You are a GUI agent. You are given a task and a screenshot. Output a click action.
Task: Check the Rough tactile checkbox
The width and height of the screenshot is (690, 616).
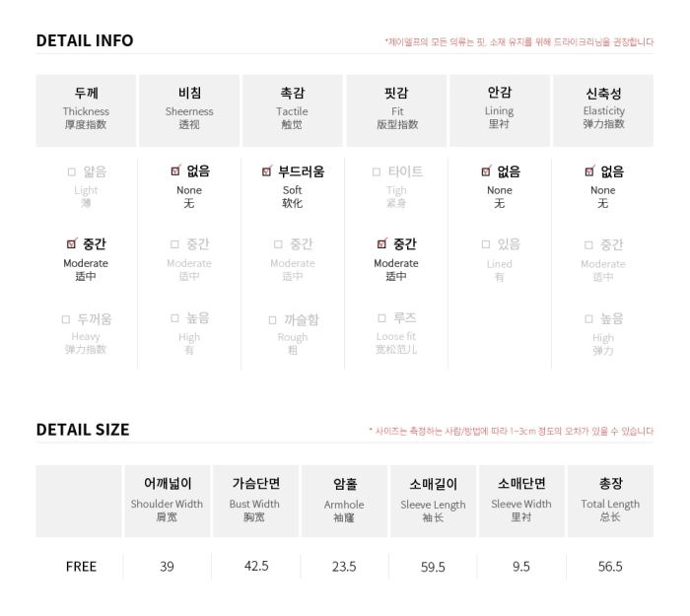pyautogui.click(x=272, y=320)
